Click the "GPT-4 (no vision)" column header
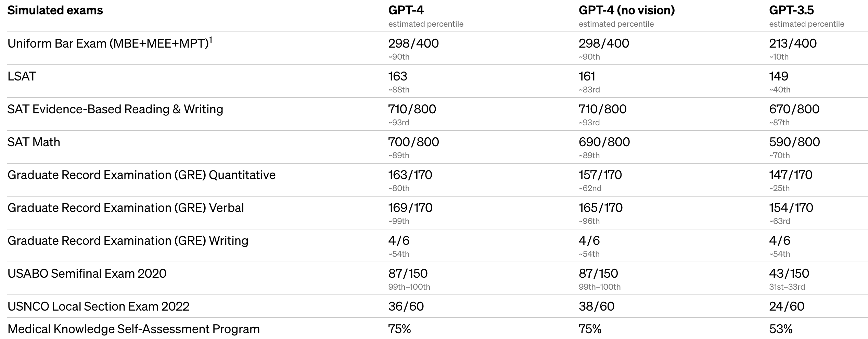Viewport: 868px width, 339px height. pos(626,11)
